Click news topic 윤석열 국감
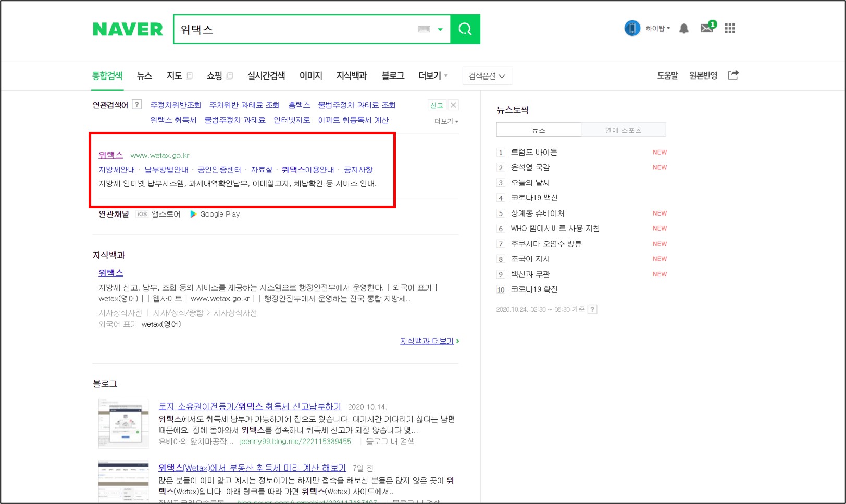The width and height of the screenshot is (846, 504). 530,167
